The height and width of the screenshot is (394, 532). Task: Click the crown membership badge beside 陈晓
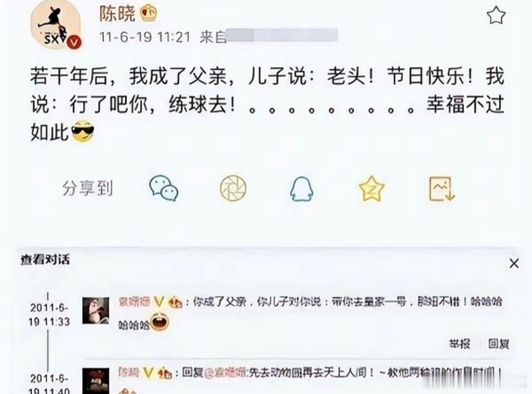[x=149, y=13]
